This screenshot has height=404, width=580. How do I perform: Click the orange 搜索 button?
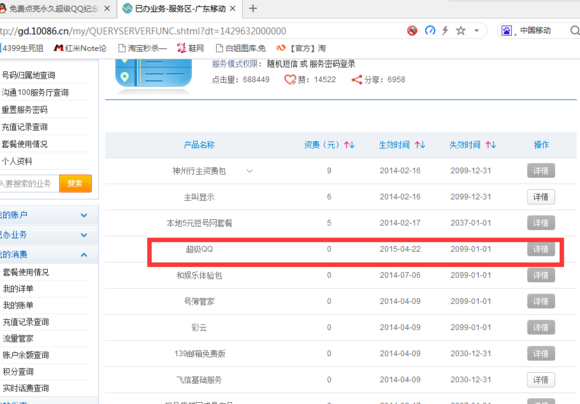(x=75, y=184)
